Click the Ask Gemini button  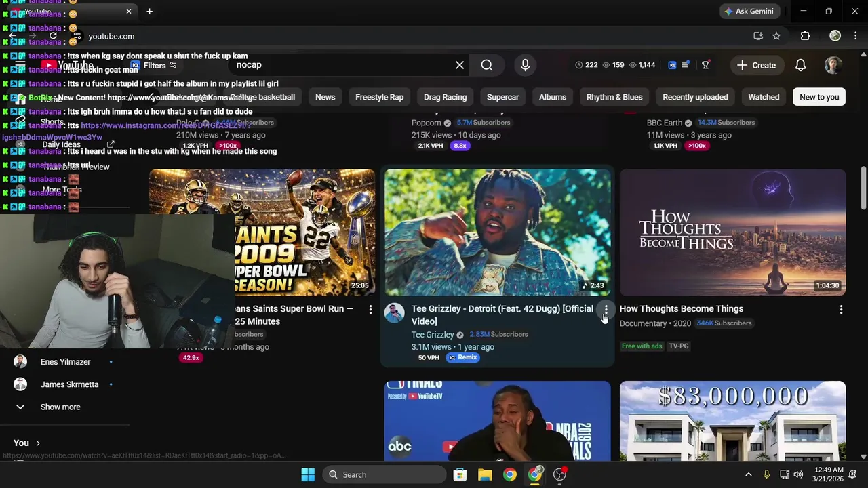click(750, 12)
